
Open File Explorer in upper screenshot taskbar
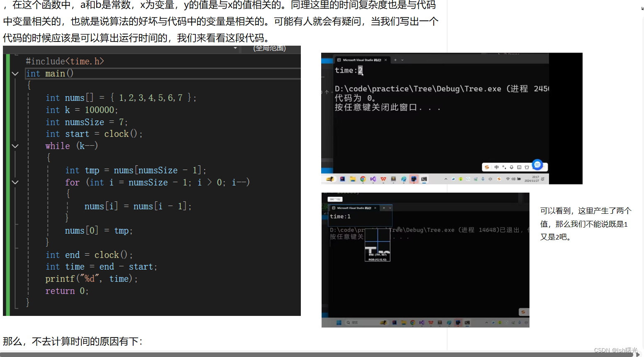(353, 179)
